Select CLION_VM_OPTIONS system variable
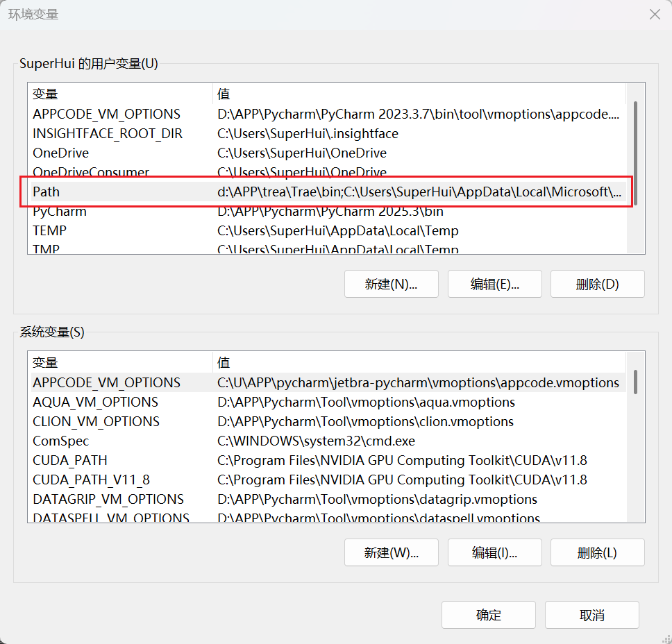This screenshot has width=672, height=644. tap(329, 421)
